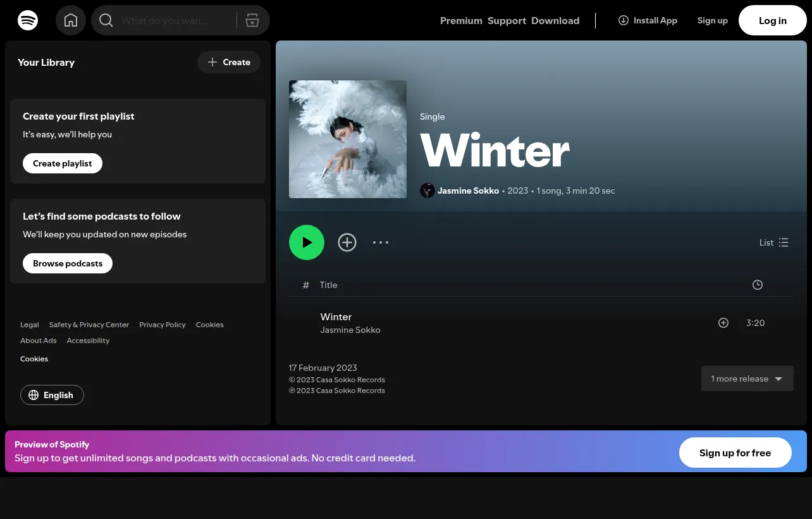Click the Title column header
This screenshot has width=812, height=519.
(328, 285)
